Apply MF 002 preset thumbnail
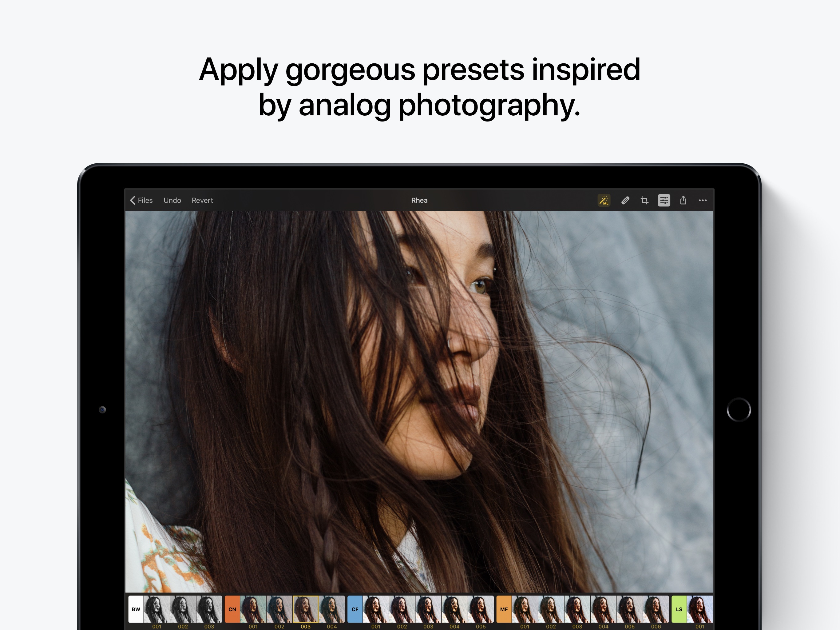840x630 pixels. [x=551, y=609]
